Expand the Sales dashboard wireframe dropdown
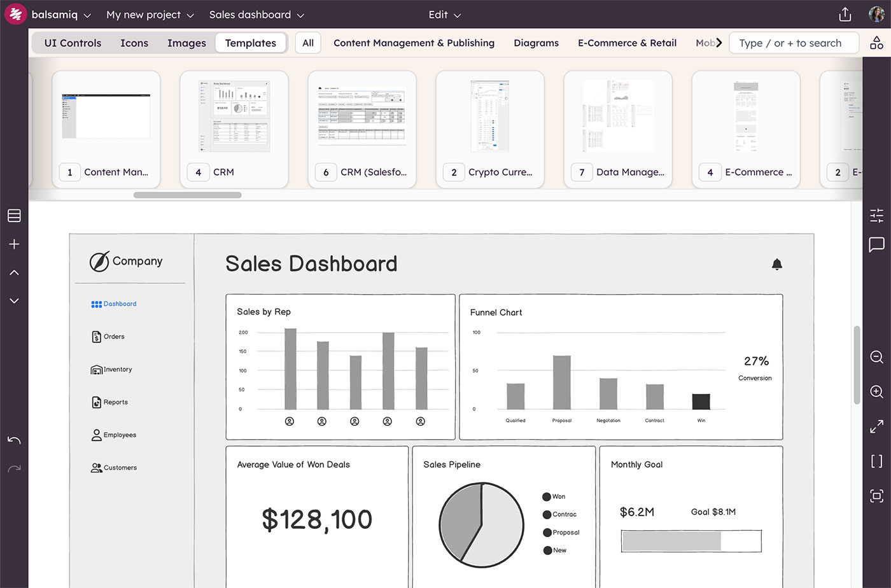Screen dimensions: 891x588 pyautogui.click(x=256, y=15)
